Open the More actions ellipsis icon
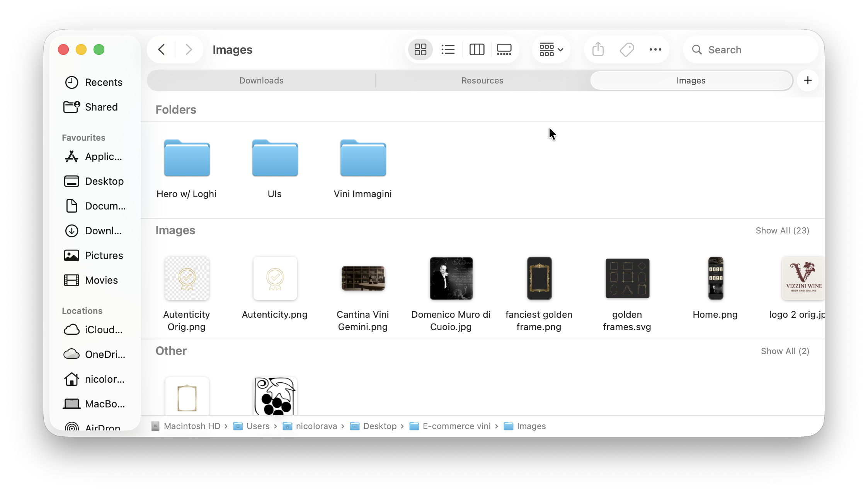The height and width of the screenshot is (494, 868). [x=655, y=49]
